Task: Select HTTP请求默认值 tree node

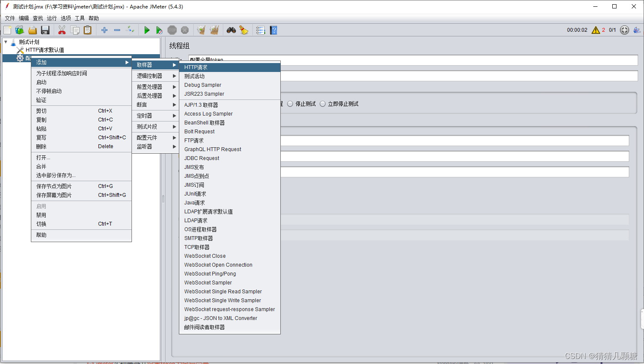Action: click(44, 50)
